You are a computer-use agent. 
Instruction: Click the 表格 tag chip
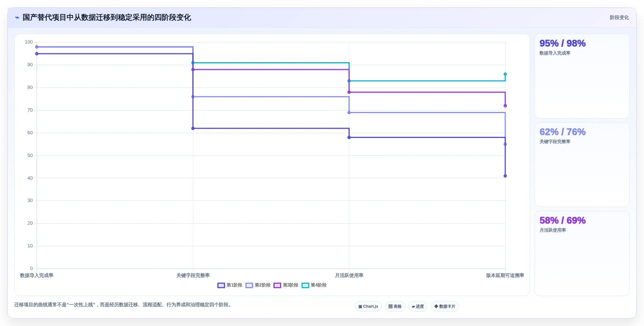point(395,307)
